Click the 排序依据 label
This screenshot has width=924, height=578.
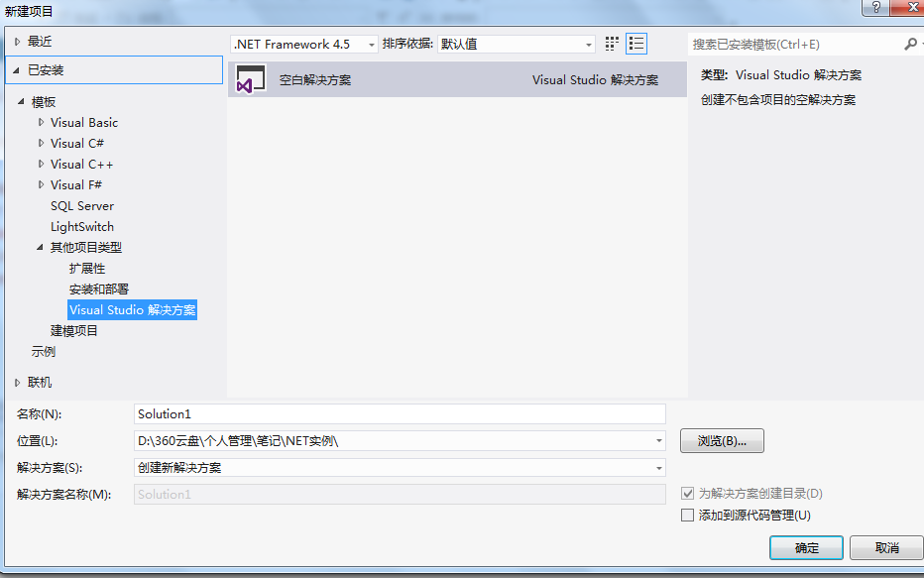point(407,44)
